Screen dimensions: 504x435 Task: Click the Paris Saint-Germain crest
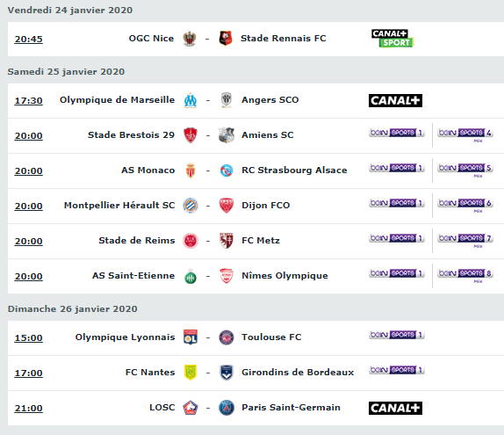tap(227, 408)
